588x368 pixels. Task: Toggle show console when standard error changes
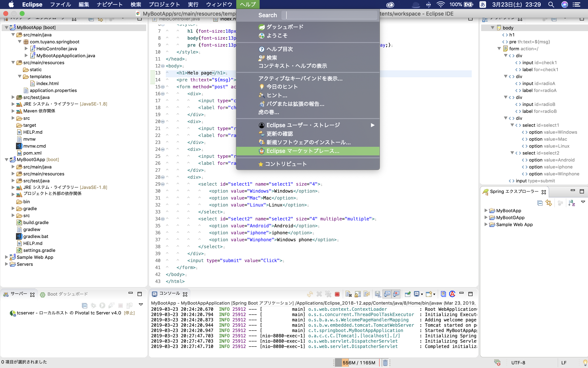click(x=396, y=294)
